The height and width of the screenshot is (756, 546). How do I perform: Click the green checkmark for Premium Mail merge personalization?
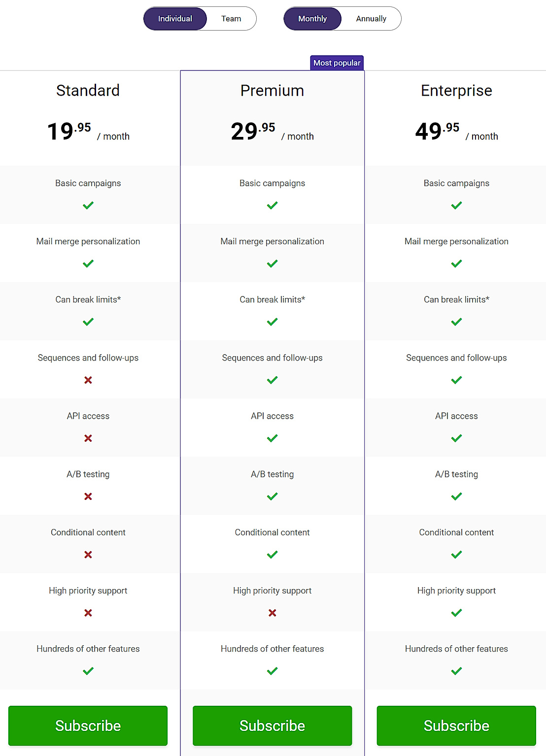click(x=272, y=263)
